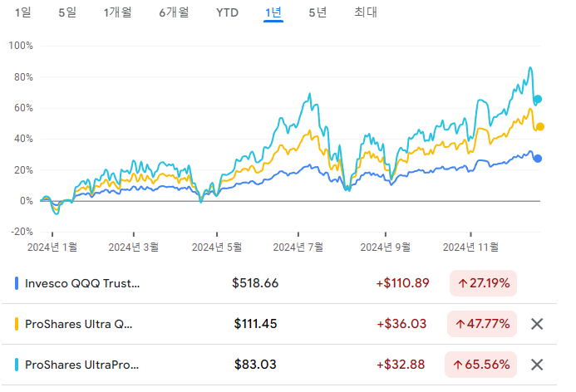Screen dimensions: 576x392
Task: Click the 65.56% gain badge
Action: coord(481,365)
